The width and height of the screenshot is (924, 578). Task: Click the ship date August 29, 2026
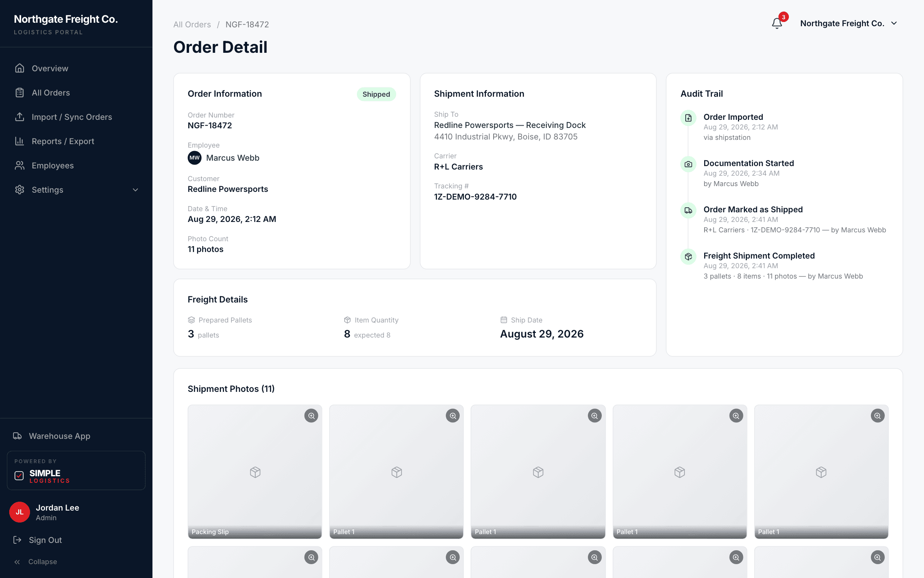[x=542, y=334]
